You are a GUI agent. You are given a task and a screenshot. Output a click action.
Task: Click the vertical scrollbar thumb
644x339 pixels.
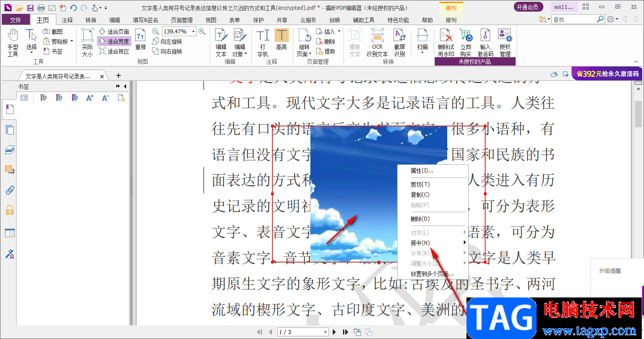point(639,114)
